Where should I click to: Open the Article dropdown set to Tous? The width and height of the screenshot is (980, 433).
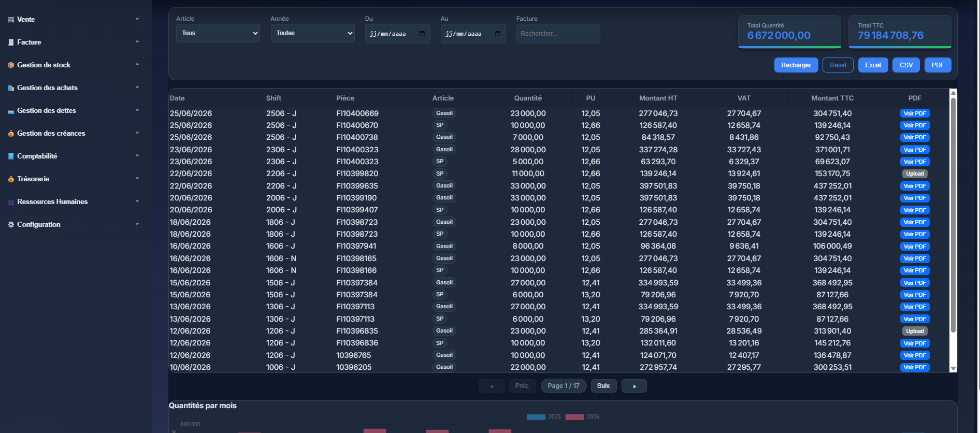(218, 33)
